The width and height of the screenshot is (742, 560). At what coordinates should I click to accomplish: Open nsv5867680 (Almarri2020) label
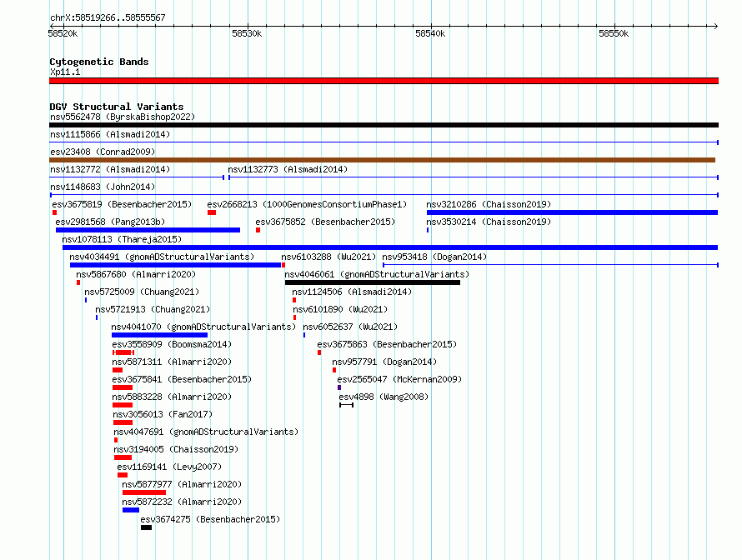136,274
